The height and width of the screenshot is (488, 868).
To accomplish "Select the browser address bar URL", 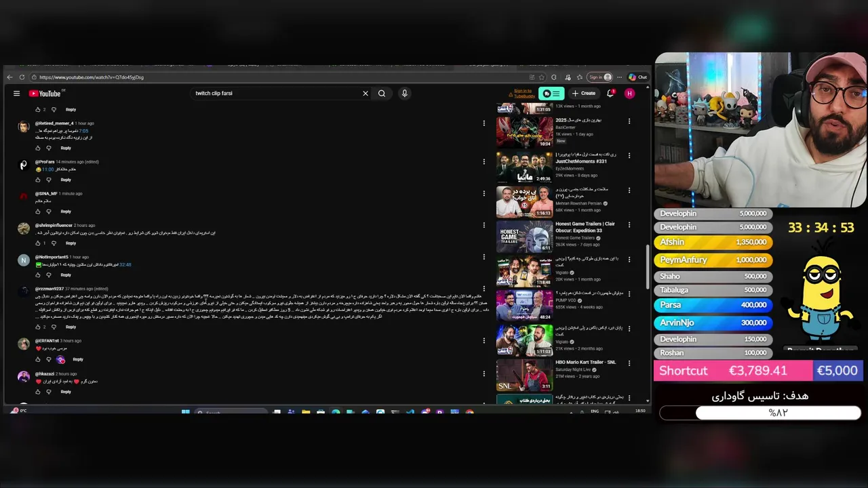I will [92, 77].
